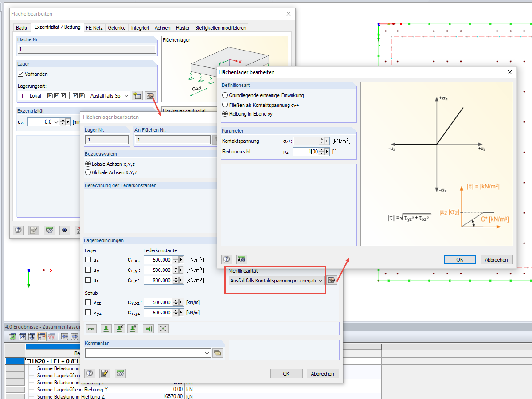Click second icon in Ergebnisse table toolbar
This screenshot has height=399, width=532.
22,336
